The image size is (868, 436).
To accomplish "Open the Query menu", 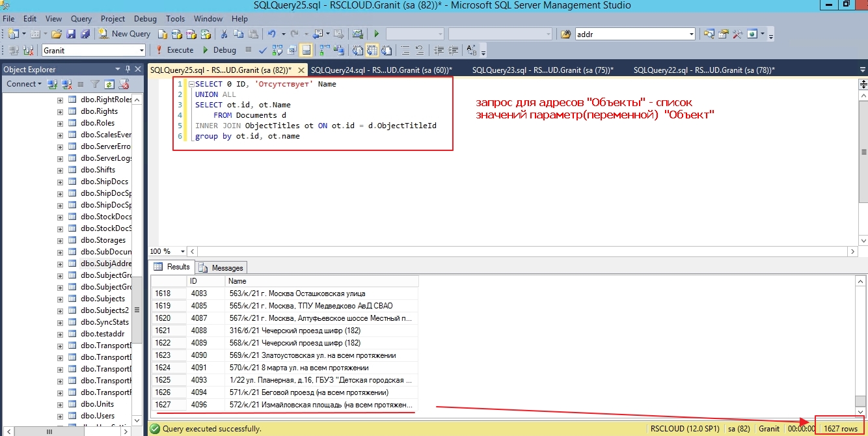I will (x=81, y=19).
